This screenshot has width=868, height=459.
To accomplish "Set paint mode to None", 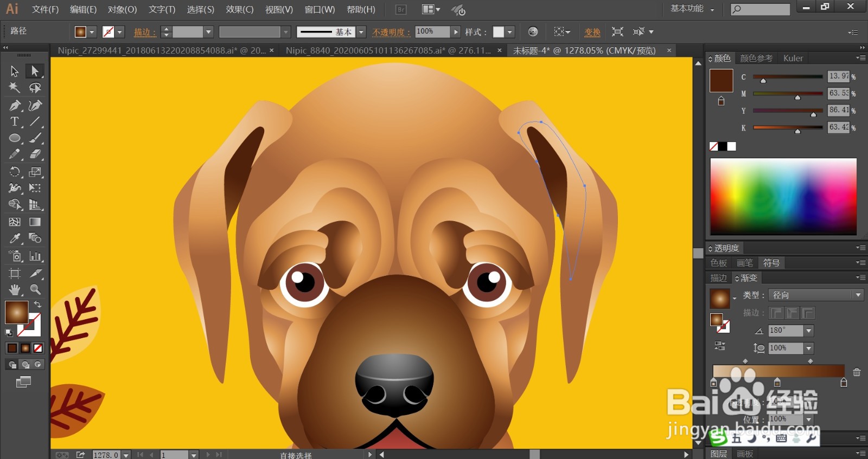I will click(x=38, y=348).
